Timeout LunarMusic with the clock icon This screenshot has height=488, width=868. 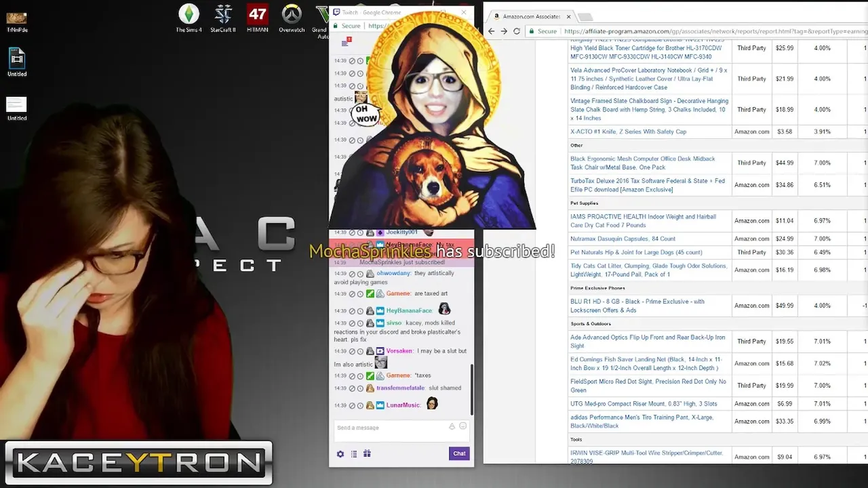tap(360, 405)
